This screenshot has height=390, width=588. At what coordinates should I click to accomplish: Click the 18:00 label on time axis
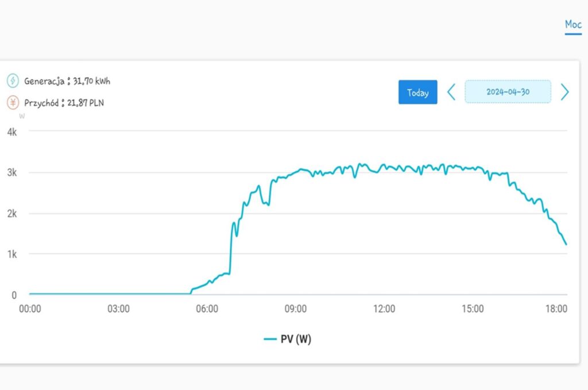click(x=556, y=309)
